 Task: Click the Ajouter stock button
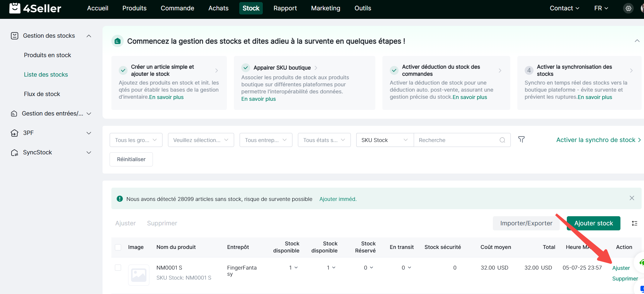593,223
